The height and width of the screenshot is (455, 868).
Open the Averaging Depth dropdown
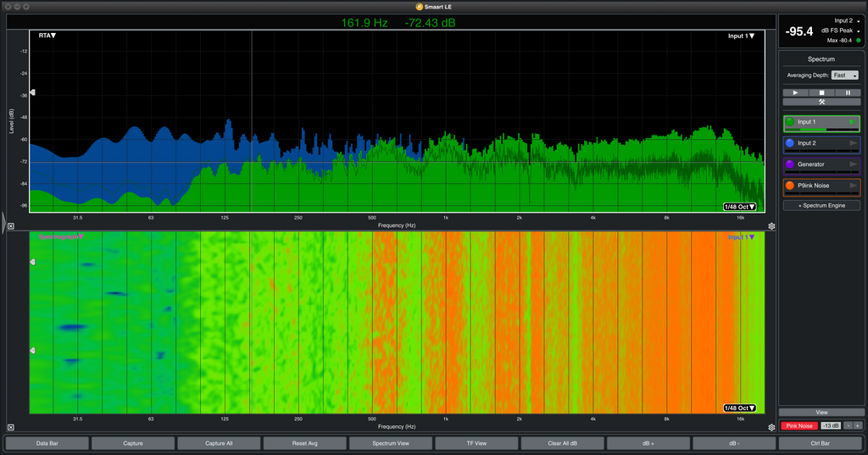844,75
